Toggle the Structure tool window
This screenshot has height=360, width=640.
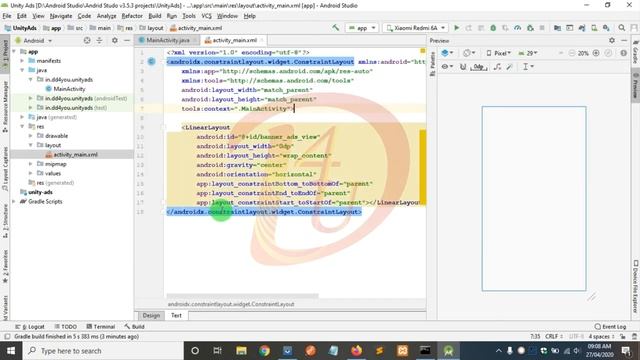pos(5,221)
